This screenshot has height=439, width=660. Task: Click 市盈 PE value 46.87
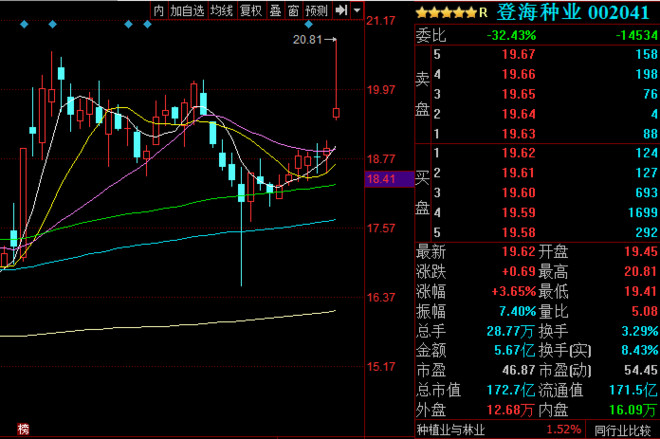[519, 370]
